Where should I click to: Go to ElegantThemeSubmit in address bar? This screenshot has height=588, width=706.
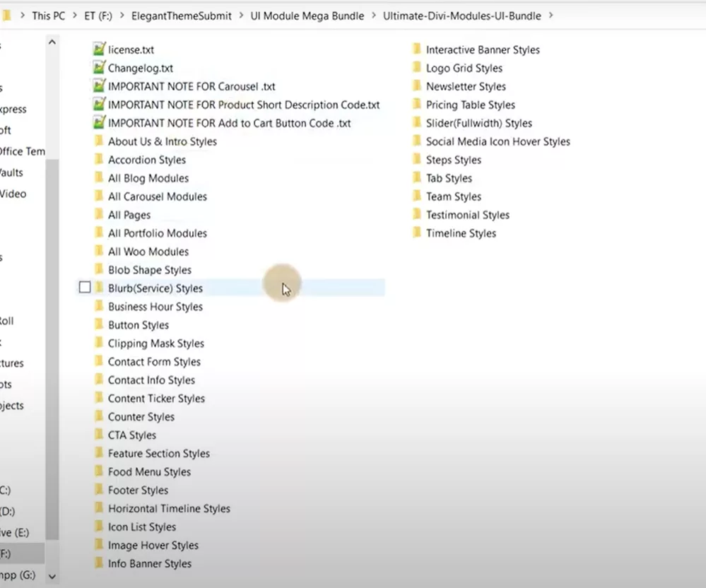pyautogui.click(x=182, y=16)
